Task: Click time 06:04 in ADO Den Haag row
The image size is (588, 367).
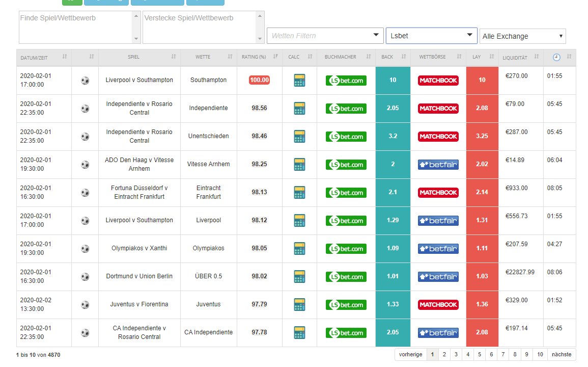Action: click(x=554, y=160)
